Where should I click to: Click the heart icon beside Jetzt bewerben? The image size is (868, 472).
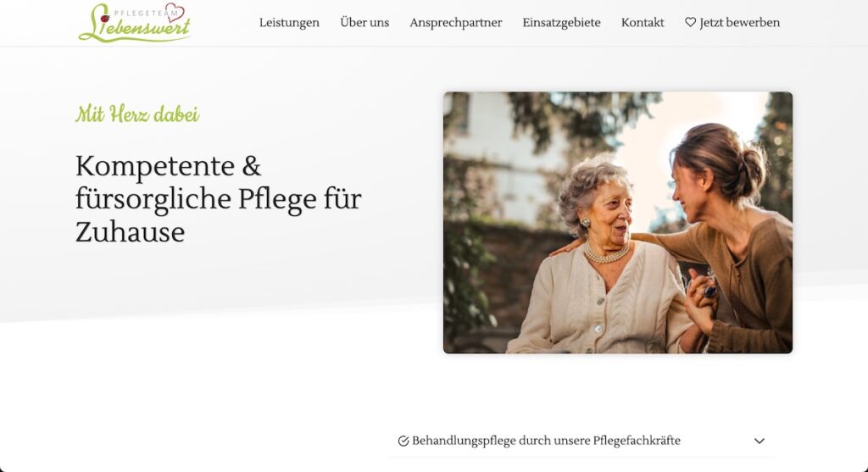[x=690, y=22]
